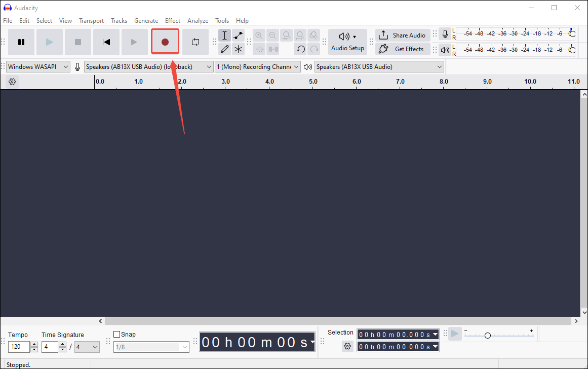
Task: Open the Mono Recording Channels dropdown
Action: tap(258, 67)
